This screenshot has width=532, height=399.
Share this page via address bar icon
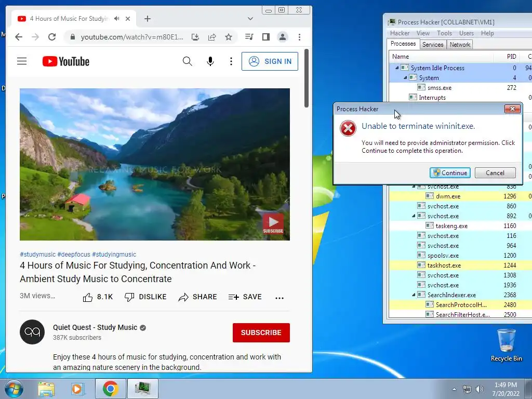coord(212,37)
